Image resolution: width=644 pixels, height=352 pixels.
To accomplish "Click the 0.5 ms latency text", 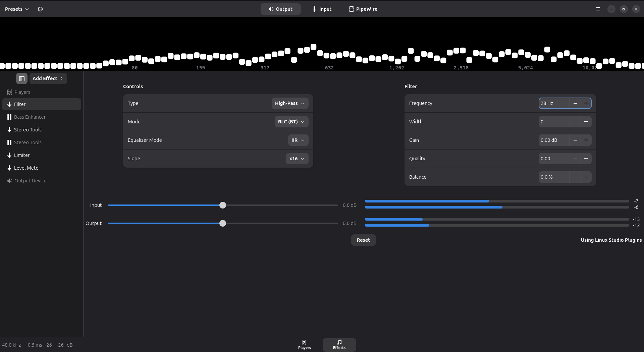I will (35, 345).
